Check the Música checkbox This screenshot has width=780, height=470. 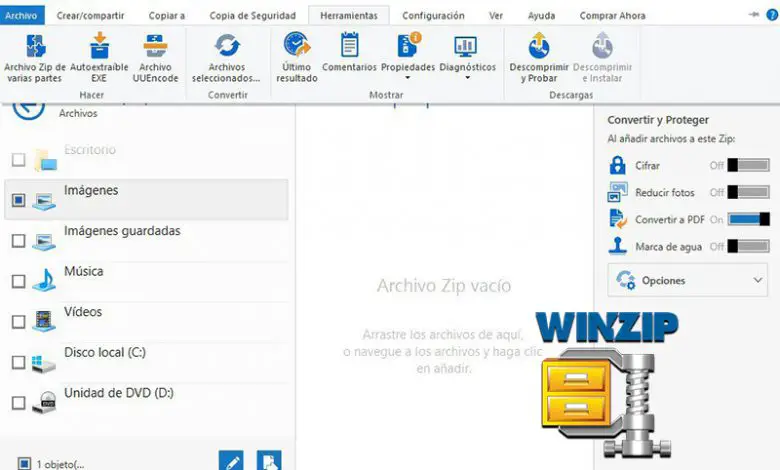point(18,281)
